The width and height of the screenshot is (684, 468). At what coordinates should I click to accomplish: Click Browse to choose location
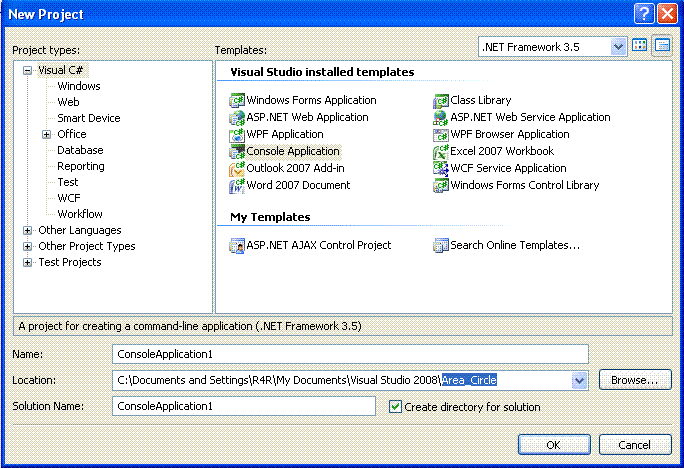[635, 380]
